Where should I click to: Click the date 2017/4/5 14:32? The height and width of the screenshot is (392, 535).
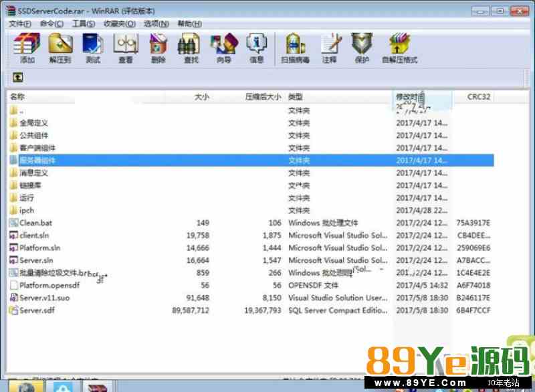422,285
